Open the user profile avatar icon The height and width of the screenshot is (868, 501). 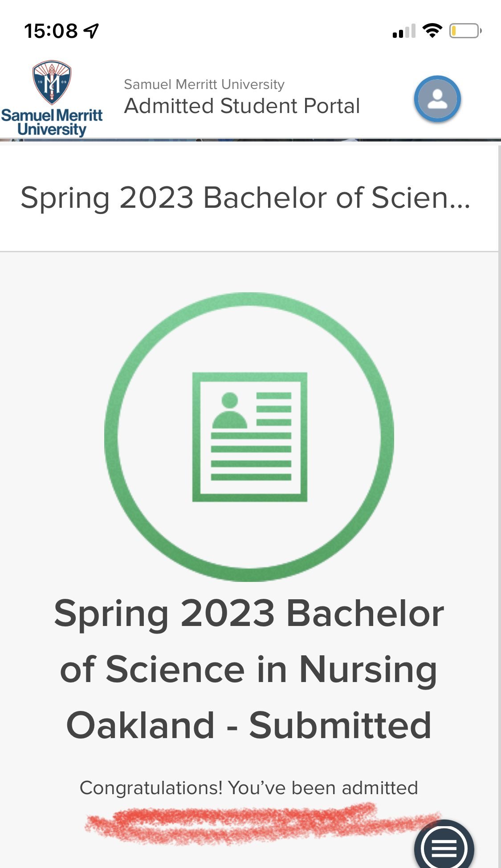pos(437,99)
